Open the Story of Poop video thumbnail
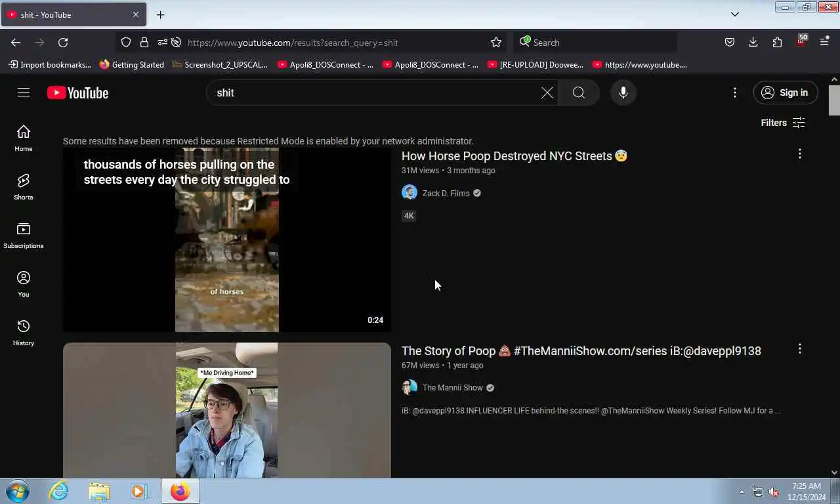 227,410
